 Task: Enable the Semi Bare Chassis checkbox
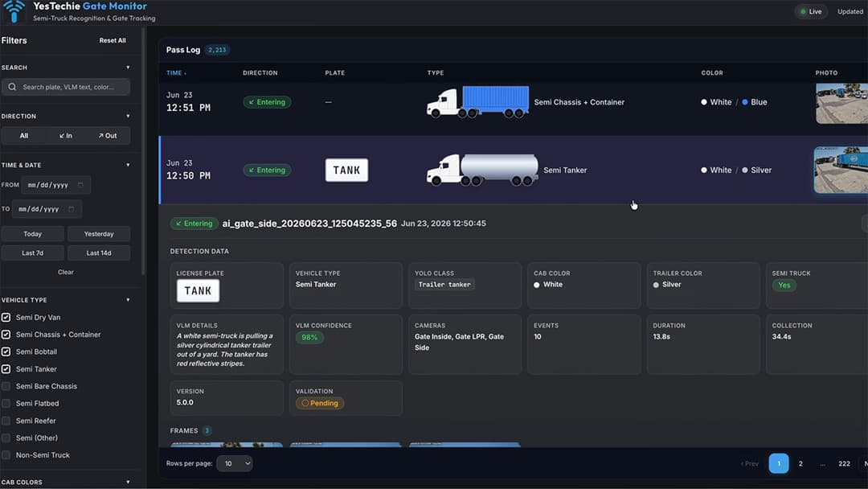[6, 386]
